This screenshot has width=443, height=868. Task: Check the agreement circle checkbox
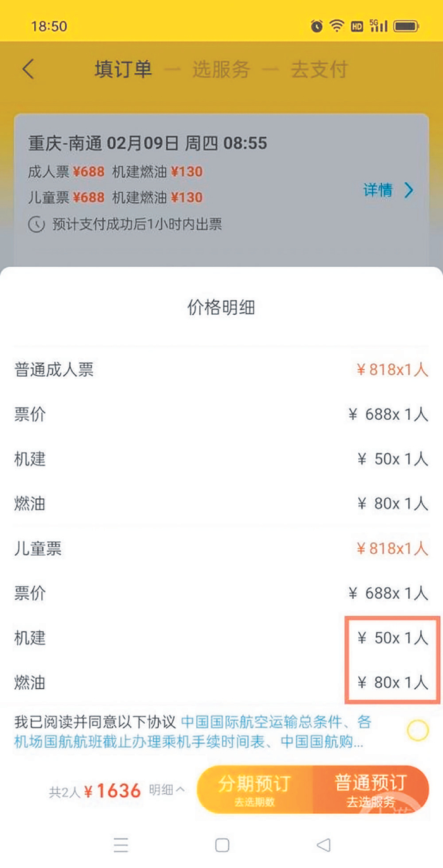pos(418,731)
